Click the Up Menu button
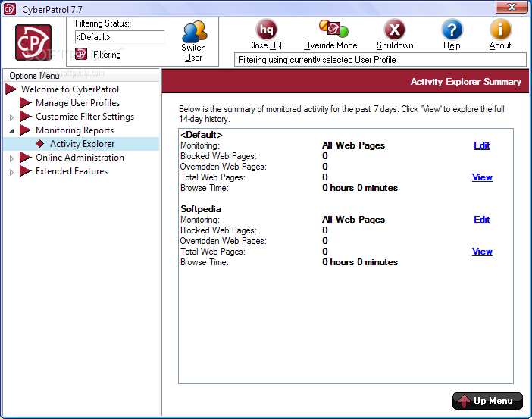Screen dimensions: 532x419 pos(487,401)
